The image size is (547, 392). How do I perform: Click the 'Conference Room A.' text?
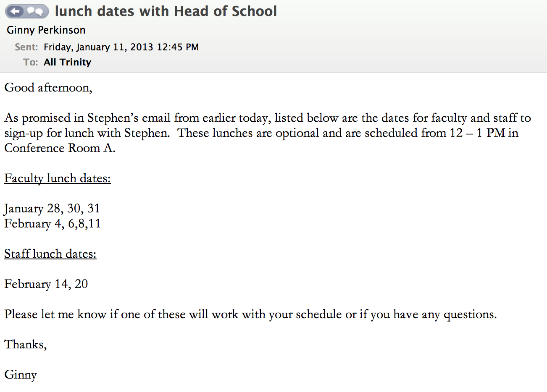point(60,148)
